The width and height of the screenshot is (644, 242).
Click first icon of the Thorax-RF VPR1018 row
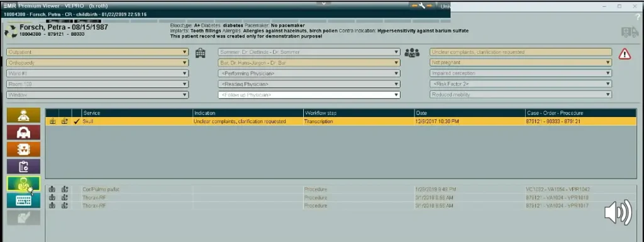(52, 197)
